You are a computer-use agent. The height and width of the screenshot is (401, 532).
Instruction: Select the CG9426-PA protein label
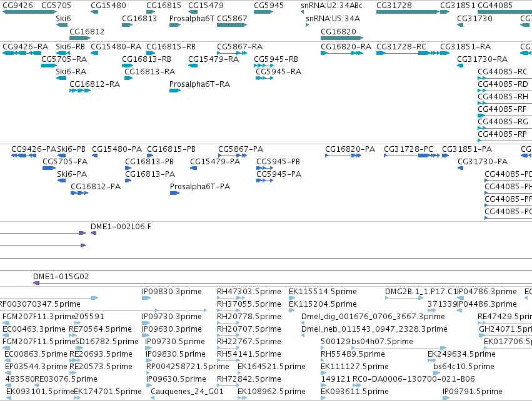click(x=34, y=149)
